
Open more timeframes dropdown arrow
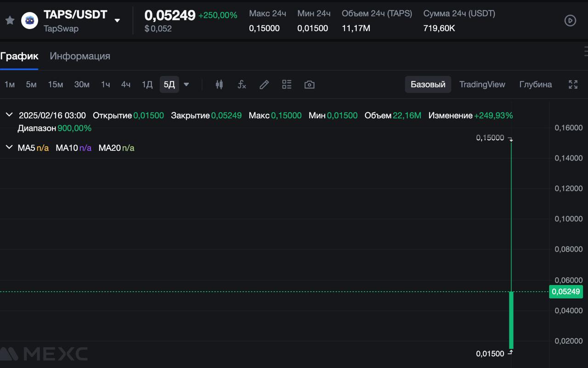point(187,85)
